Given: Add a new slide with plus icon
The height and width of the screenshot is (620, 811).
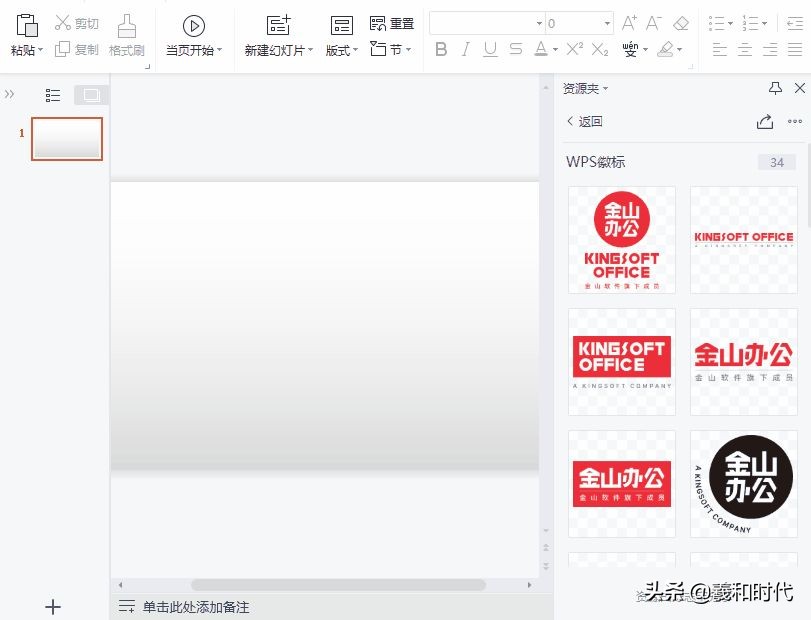Looking at the screenshot, I should 53,607.
